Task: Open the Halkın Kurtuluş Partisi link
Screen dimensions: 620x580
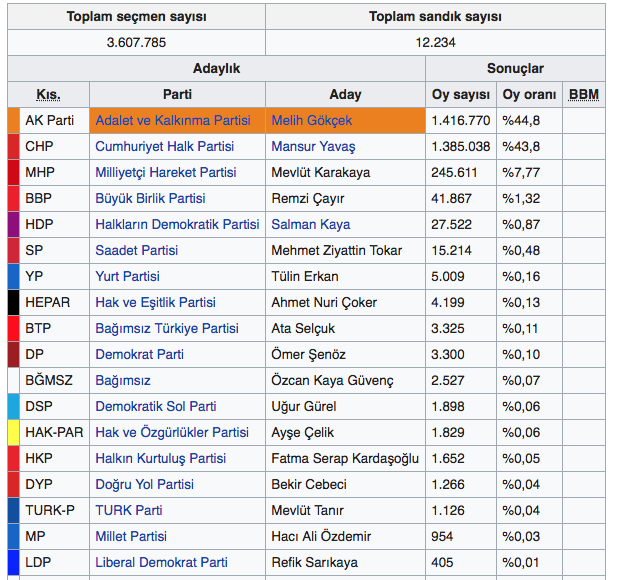Action: (160, 458)
